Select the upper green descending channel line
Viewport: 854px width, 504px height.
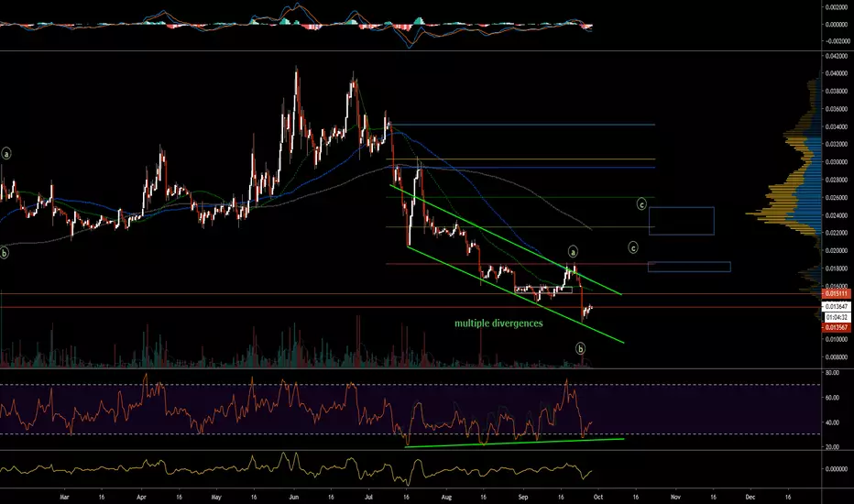coord(506,240)
